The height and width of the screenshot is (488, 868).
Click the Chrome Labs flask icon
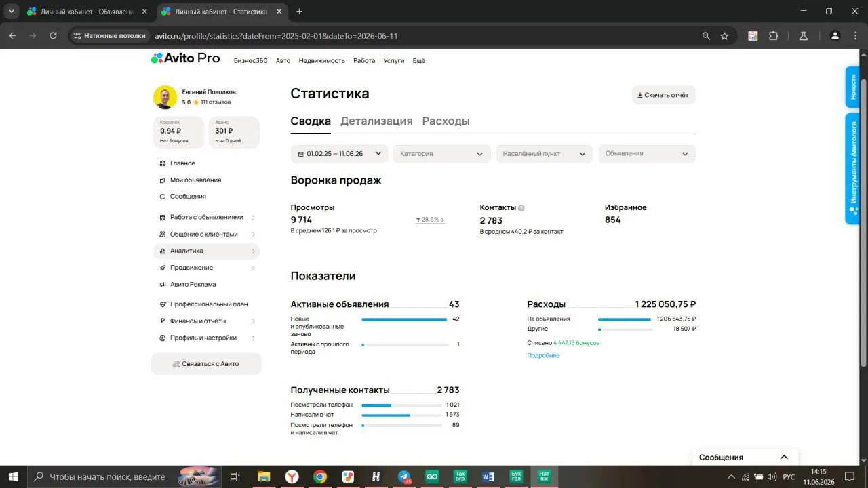(804, 36)
